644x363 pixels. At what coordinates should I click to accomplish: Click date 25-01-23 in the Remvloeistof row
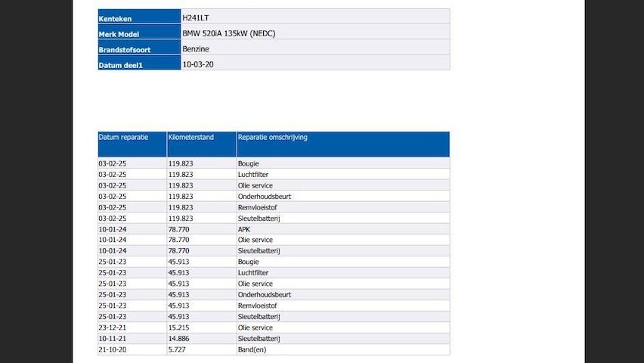[x=112, y=306]
